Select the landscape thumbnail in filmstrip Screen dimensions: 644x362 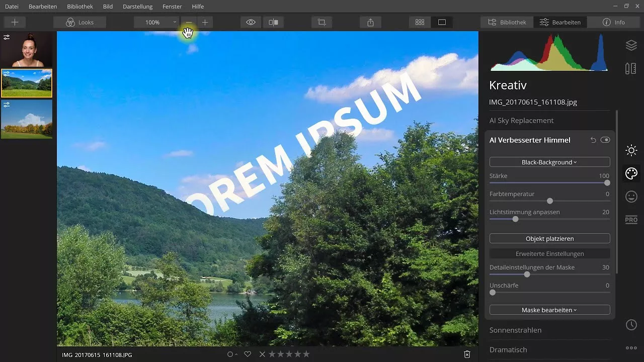pos(27,83)
